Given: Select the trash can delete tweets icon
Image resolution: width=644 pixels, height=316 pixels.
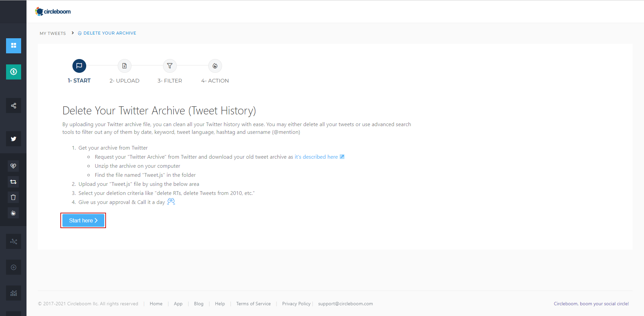Looking at the screenshot, I should click(x=13, y=197).
